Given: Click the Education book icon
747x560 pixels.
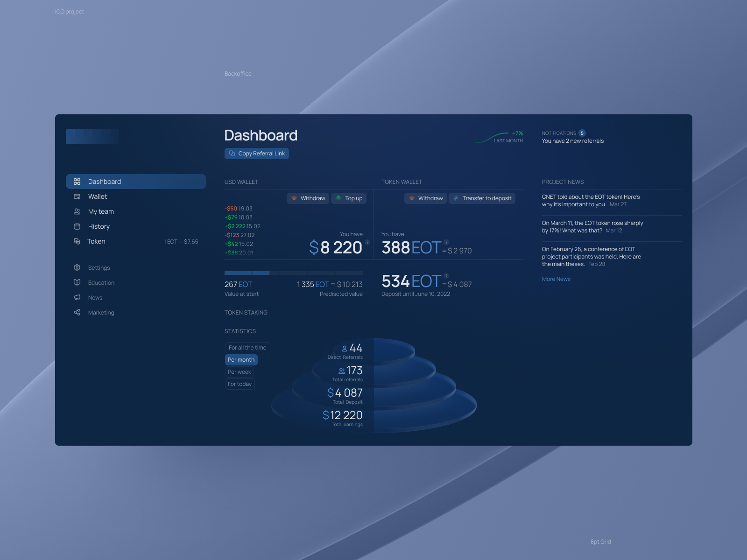Looking at the screenshot, I should click(77, 282).
